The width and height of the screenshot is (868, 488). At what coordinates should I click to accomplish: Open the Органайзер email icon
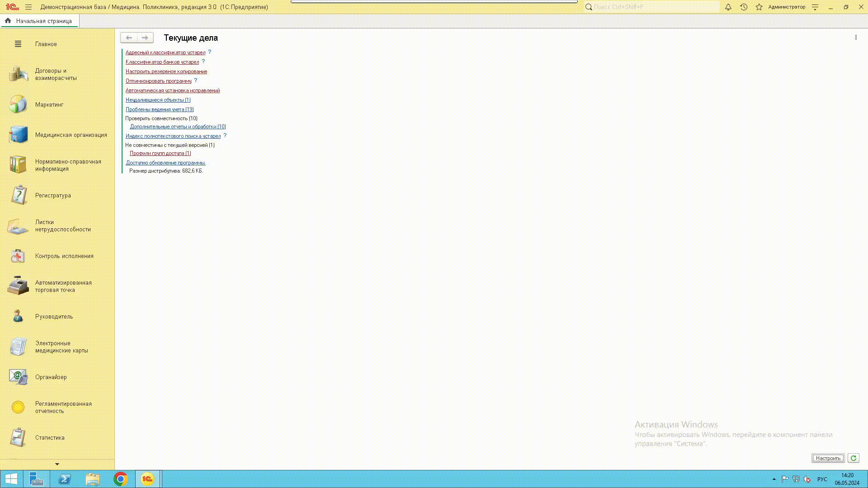pyautogui.click(x=18, y=377)
